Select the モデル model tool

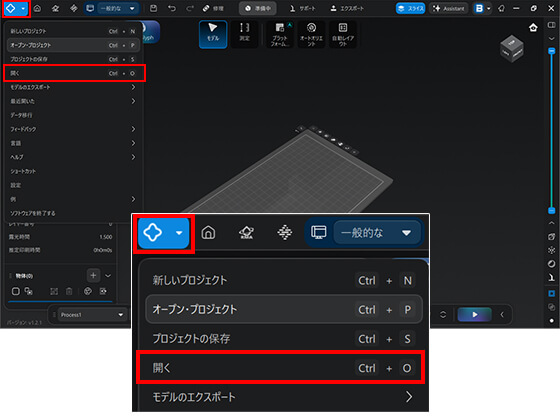tap(213, 34)
